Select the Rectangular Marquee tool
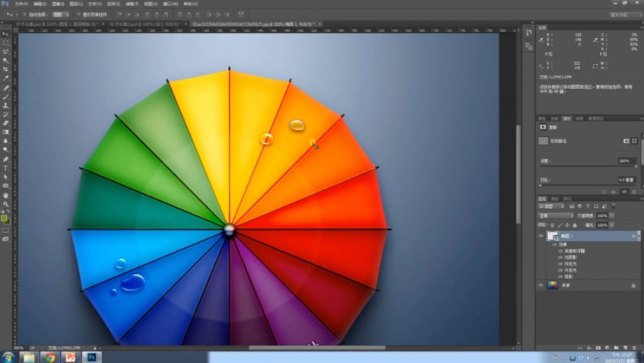 tap(5, 43)
